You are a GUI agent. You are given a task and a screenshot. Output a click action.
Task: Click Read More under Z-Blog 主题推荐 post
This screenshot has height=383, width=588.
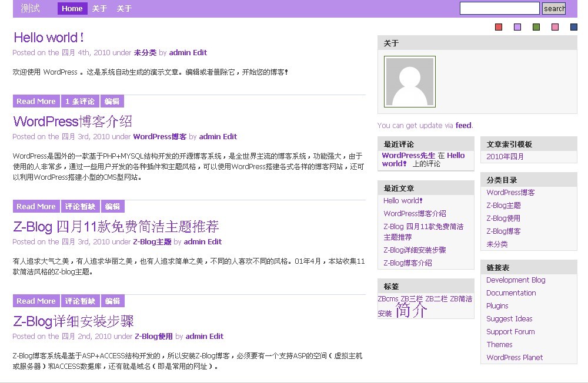click(36, 301)
